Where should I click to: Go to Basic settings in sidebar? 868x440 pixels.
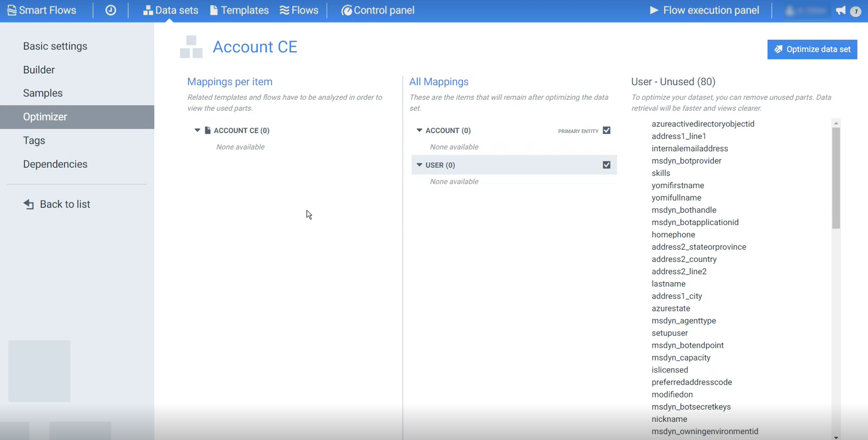coord(55,46)
